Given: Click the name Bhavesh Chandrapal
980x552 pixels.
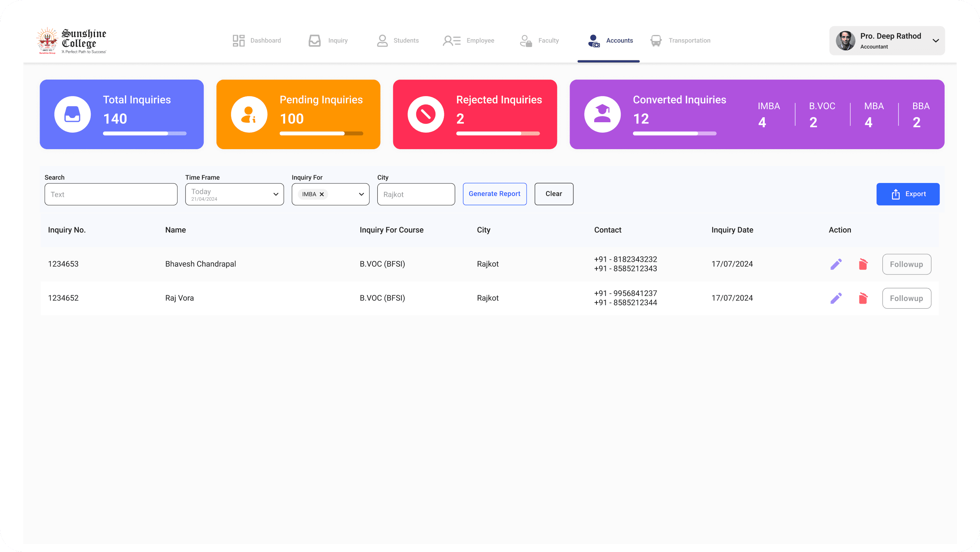Looking at the screenshot, I should pyautogui.click(x=201, y=264).
